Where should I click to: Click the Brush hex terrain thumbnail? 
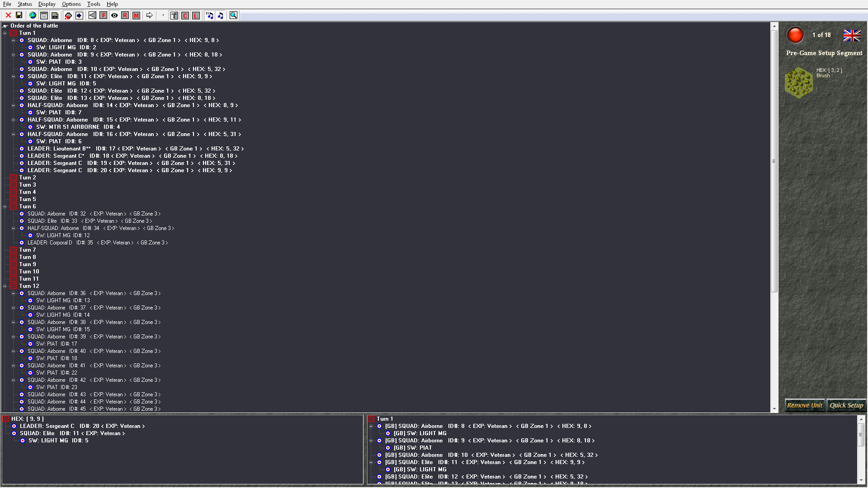[x=799, y=83]
